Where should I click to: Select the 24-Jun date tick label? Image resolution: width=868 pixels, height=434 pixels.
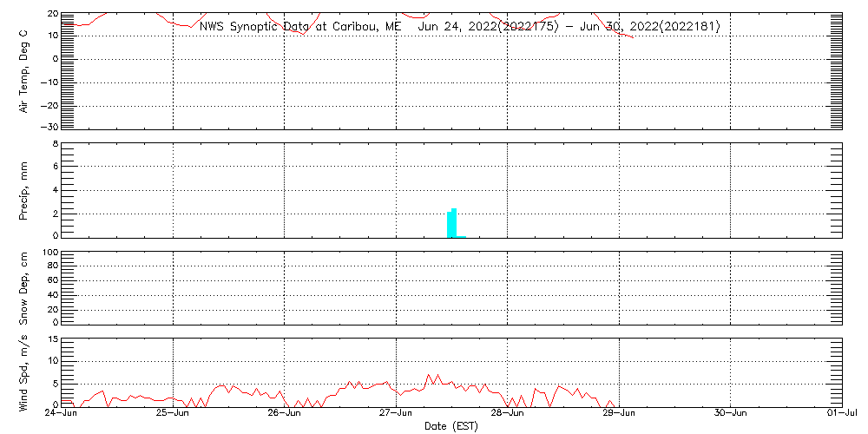[x=62, y=415]
